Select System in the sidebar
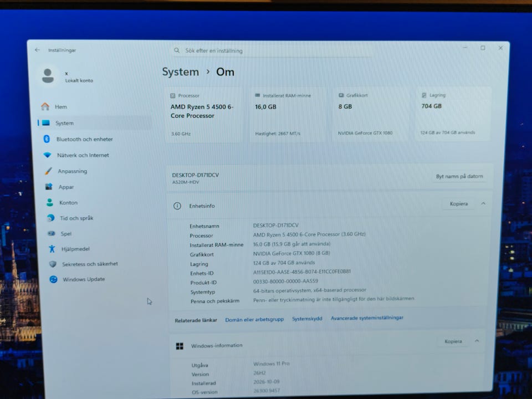532x399 pixels. [x=95, y=123]
